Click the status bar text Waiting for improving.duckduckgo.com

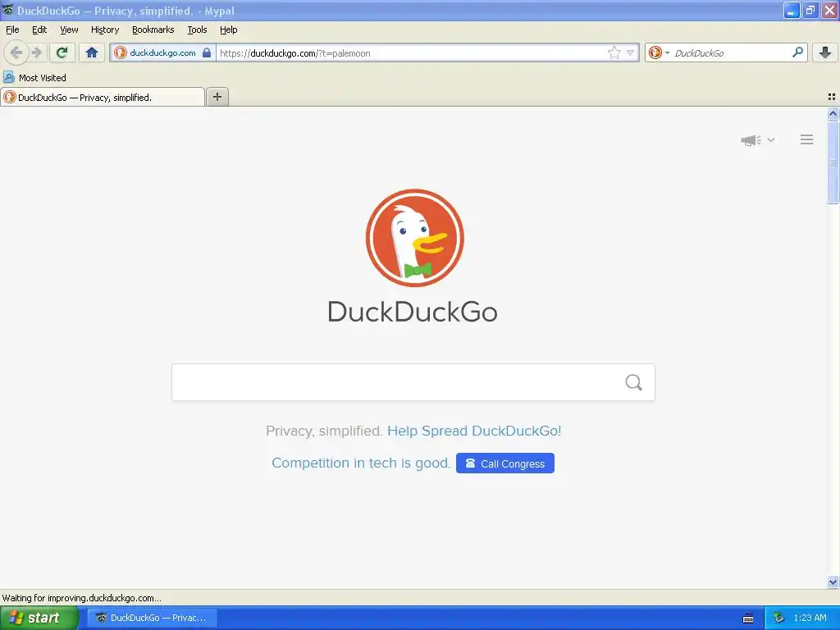[81, 598]
